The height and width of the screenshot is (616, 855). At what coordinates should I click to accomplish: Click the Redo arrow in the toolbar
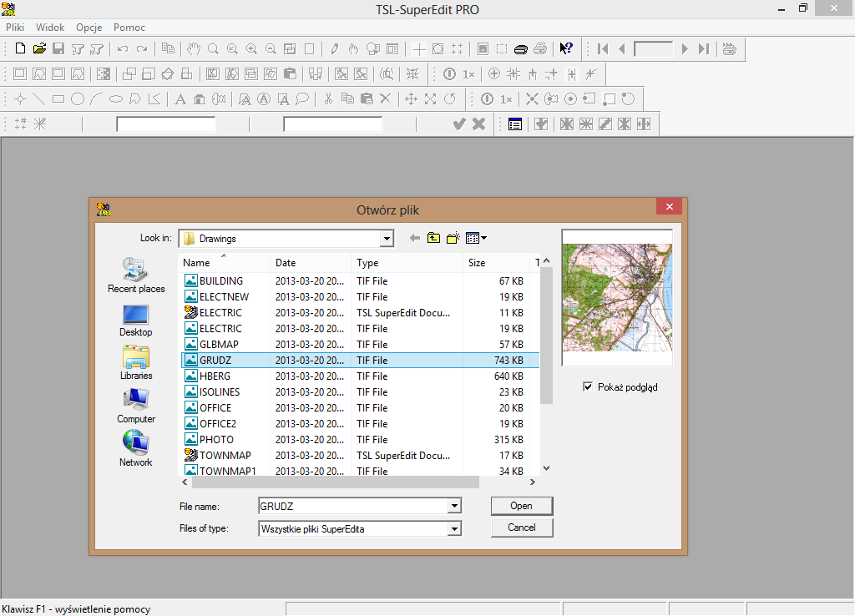[x=142, y=49]
